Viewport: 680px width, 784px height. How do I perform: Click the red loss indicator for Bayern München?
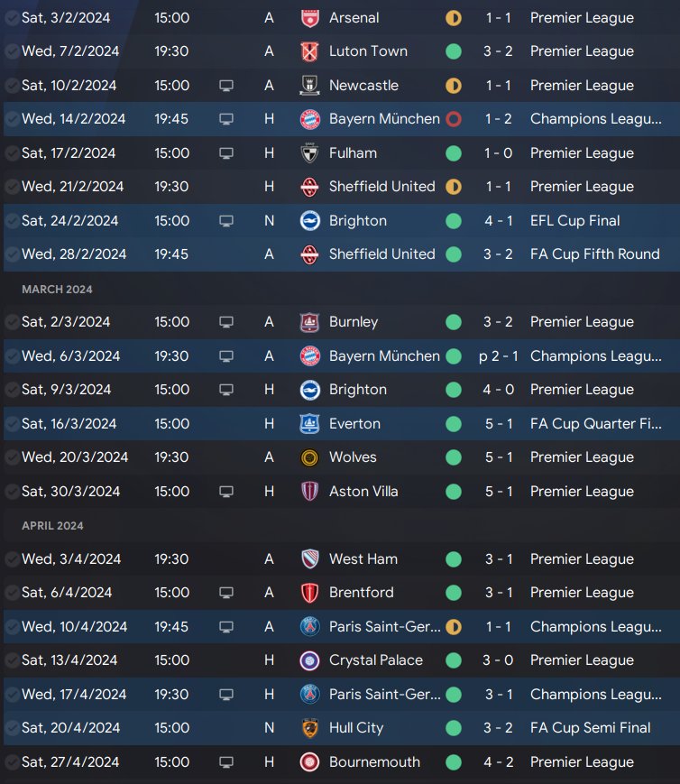454,119
